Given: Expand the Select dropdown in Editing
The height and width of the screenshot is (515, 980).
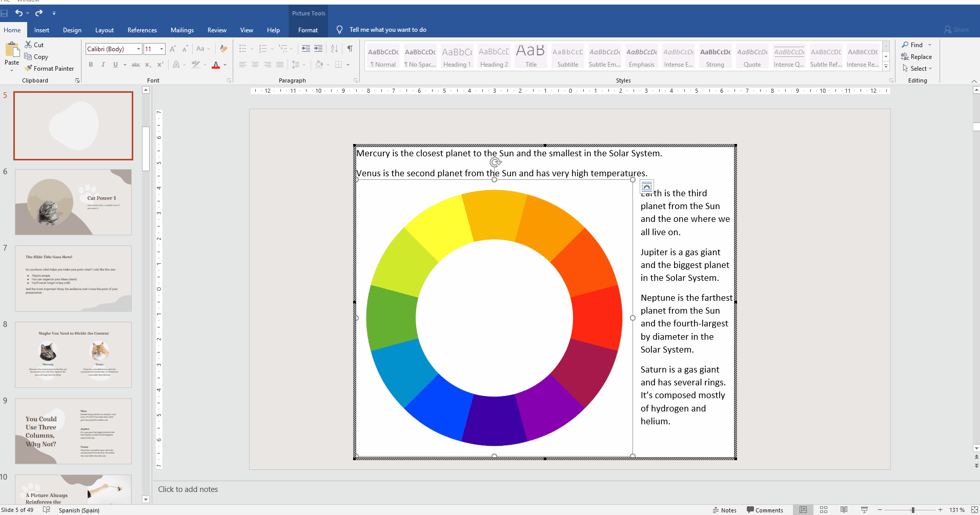Looking at the screenshot, I should pos(917,69).
